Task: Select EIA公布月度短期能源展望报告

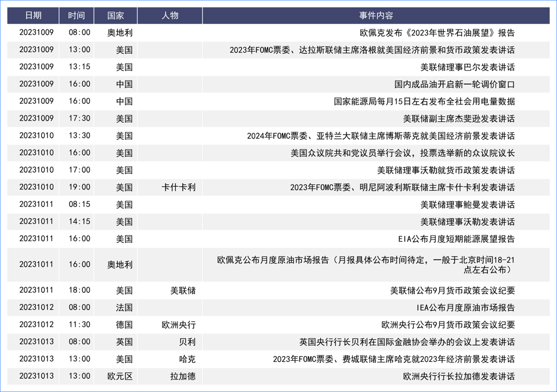Action: (x=457, y=239)
